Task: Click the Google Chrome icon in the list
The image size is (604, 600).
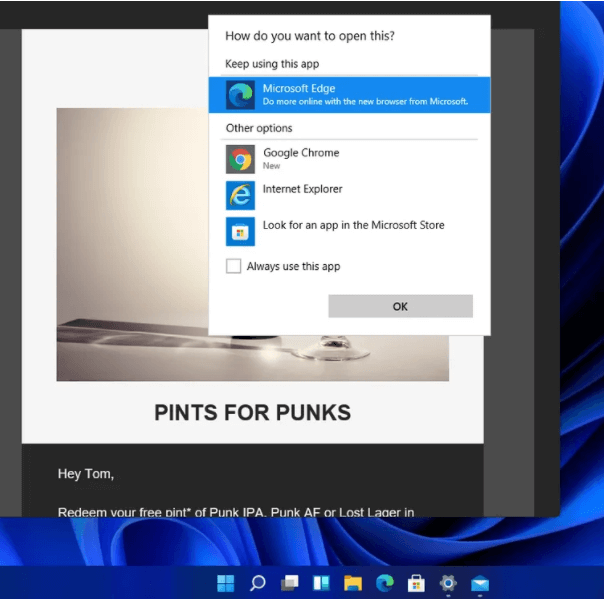Action: coord(240,159)
